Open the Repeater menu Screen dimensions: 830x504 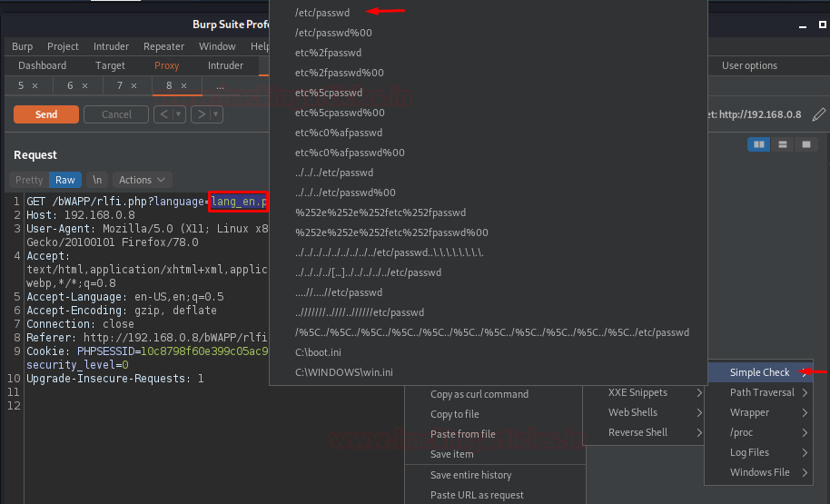pos(163,46)
